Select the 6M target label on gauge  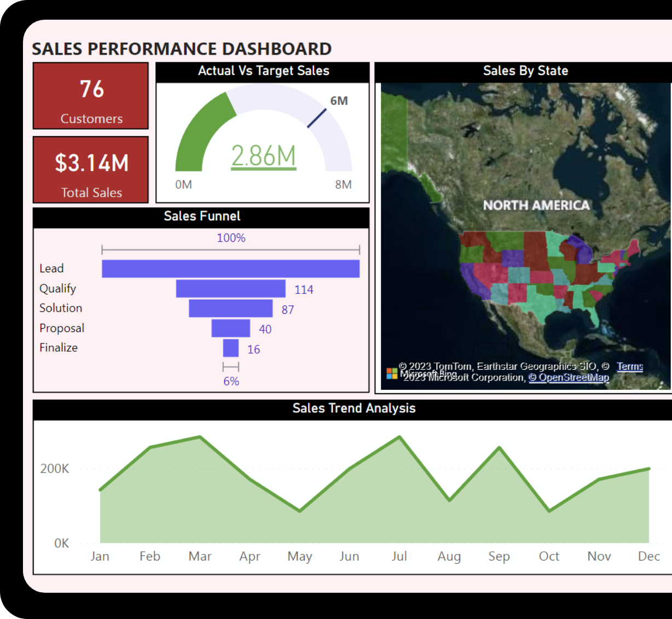pos(339,101)
